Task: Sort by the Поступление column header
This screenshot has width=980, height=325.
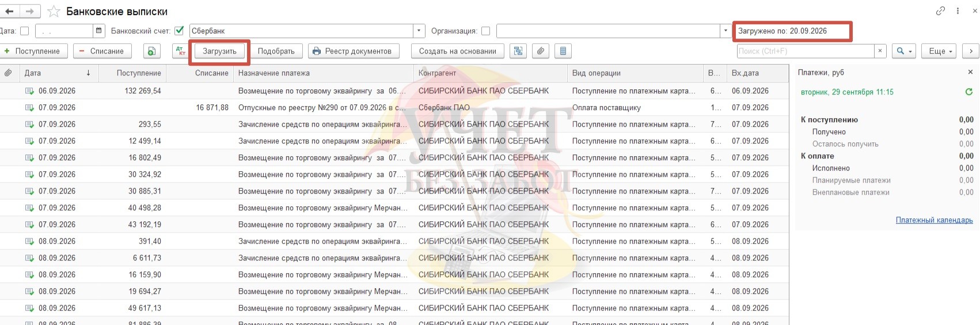Action: point(132,73)
